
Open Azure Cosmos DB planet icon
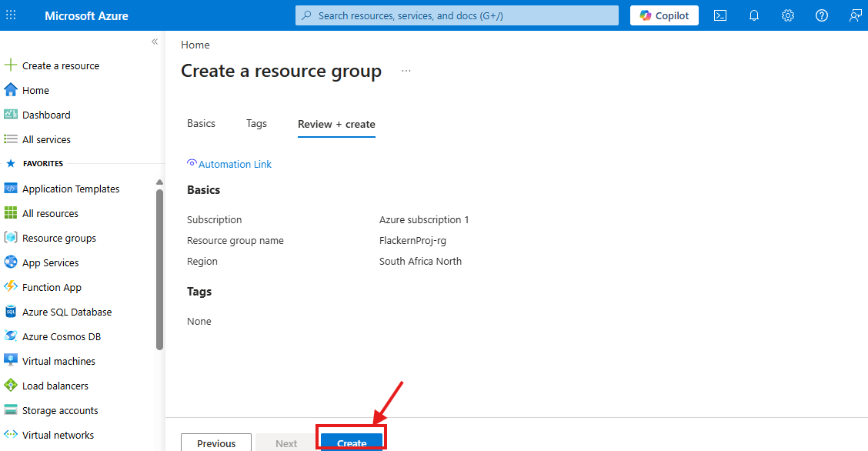click(11, 336)
